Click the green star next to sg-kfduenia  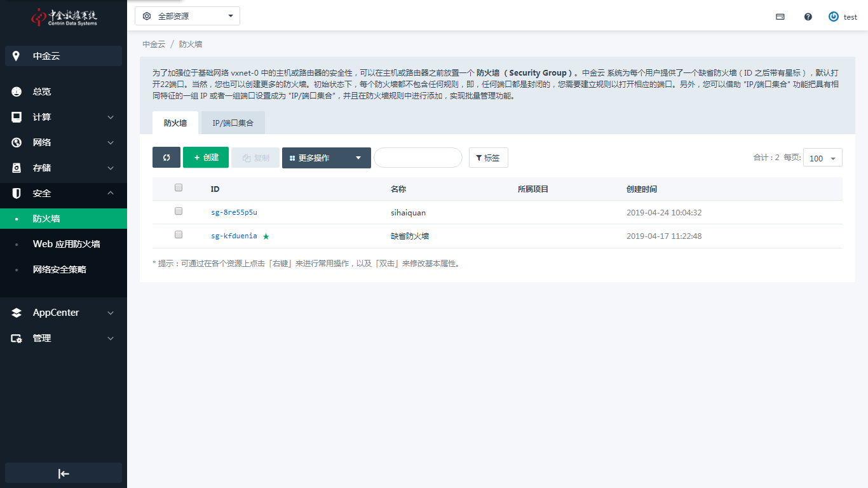tap(266, 236)
